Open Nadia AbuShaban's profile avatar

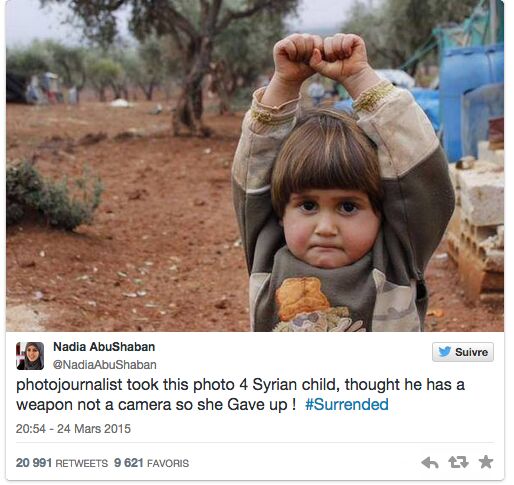tap(30, 356)
